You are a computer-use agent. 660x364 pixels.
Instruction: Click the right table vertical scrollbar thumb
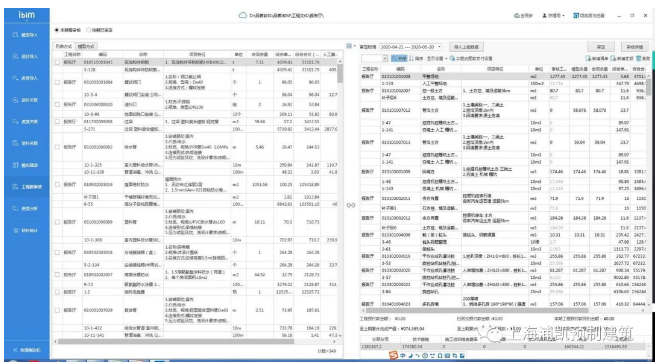(648, 87)
